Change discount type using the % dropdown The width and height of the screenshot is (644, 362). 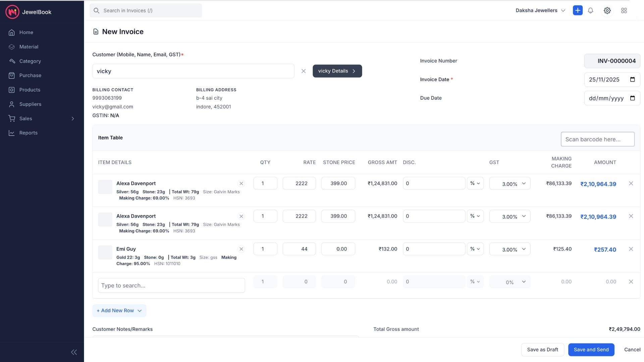click(475, 183)
